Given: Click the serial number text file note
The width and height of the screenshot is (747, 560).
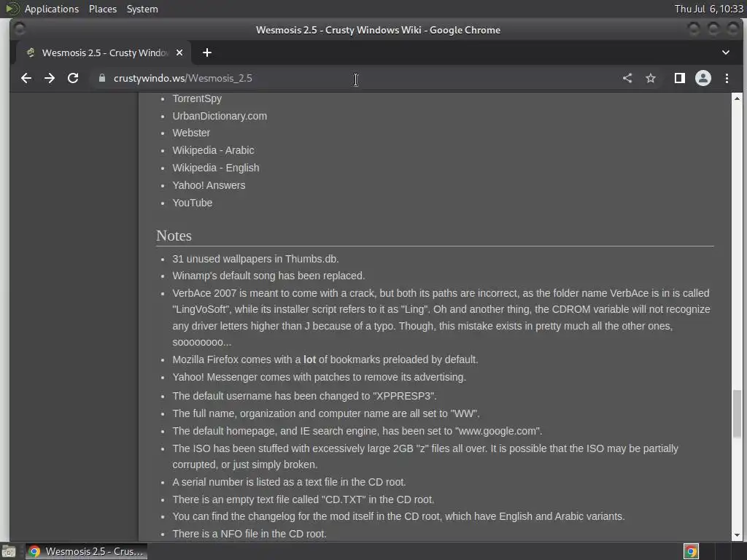Looking at the screenshot, I should pos(289,482).
